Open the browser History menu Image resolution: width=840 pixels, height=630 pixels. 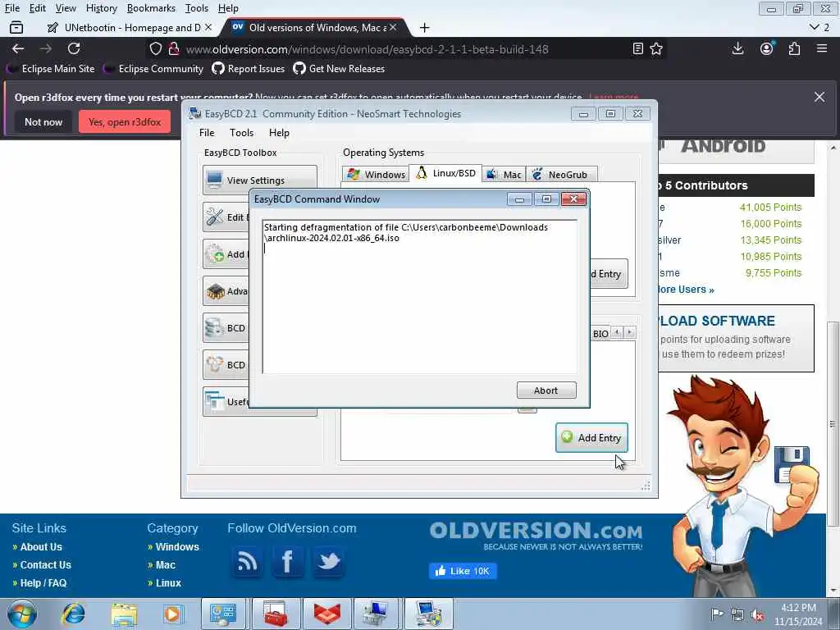[101, 8]
